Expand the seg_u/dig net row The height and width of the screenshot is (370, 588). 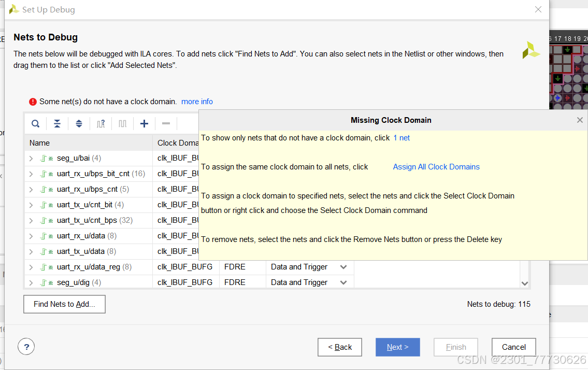click(31, 282)
